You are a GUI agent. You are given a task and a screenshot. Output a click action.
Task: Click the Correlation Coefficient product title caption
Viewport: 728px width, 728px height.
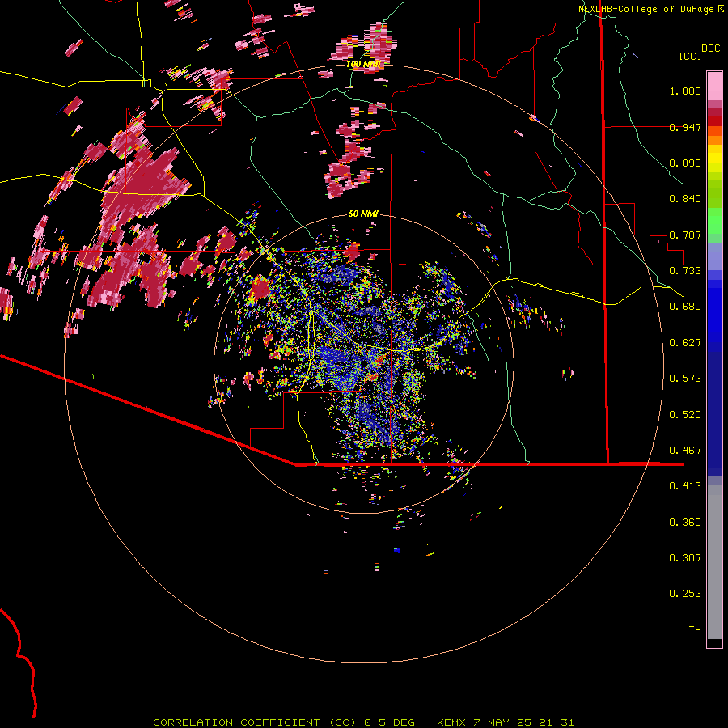pos(363,722)
